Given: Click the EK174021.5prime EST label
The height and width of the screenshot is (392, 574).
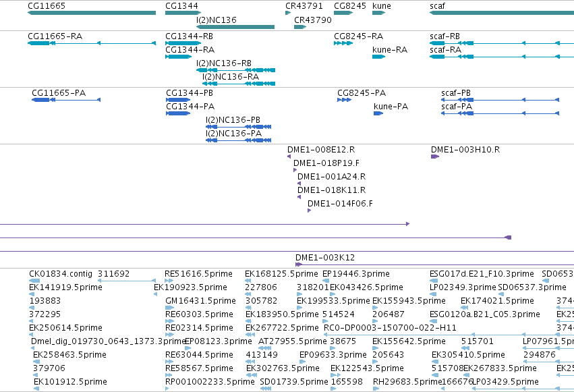Looking at the screenshot, I should (497, 301).
